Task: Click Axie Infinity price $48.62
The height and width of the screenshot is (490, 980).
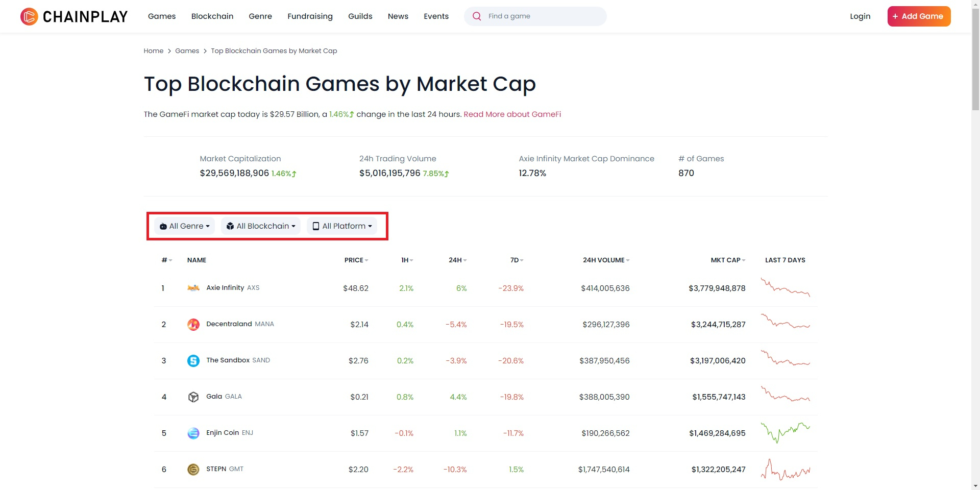Action: 356,288
